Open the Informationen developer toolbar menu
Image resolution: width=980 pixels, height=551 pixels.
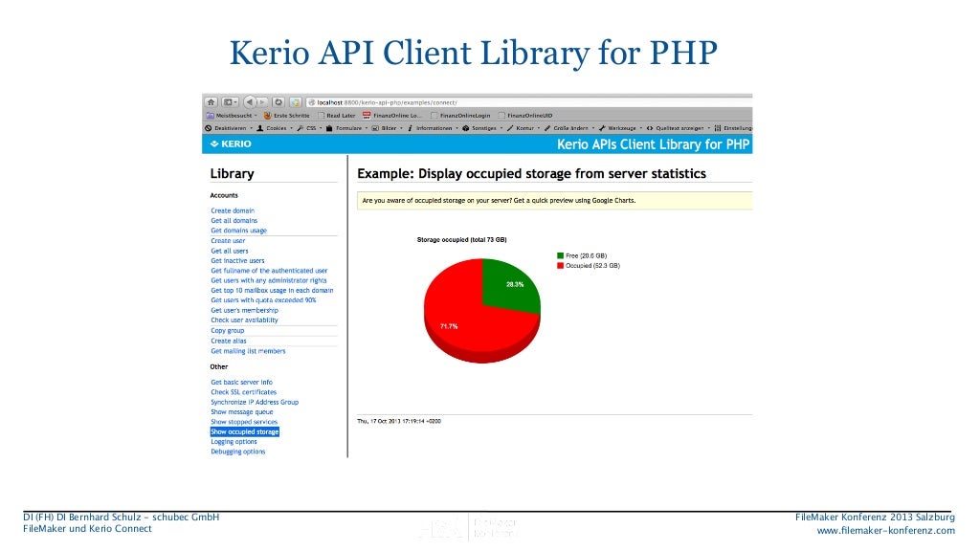pyautogui.click(x=434, y=128)
